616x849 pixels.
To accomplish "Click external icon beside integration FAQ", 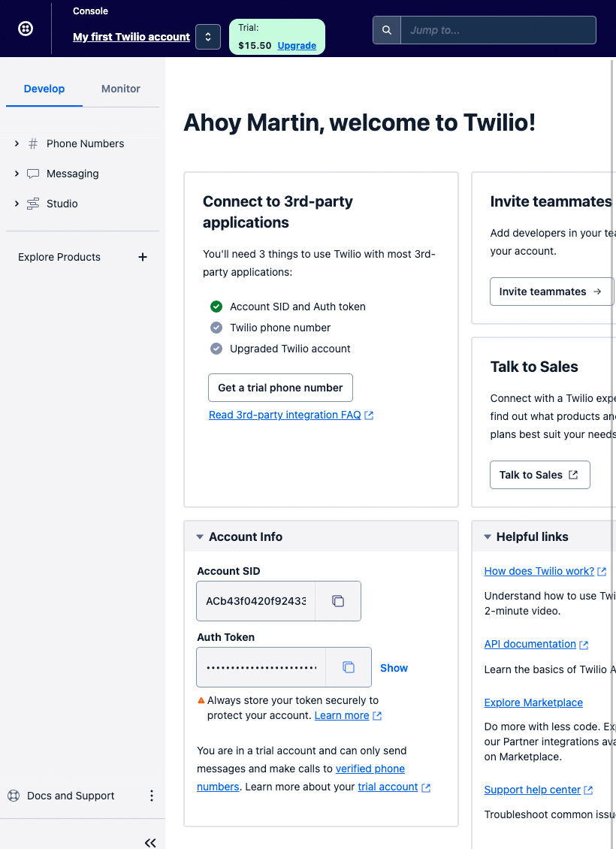I will (369, 415).
